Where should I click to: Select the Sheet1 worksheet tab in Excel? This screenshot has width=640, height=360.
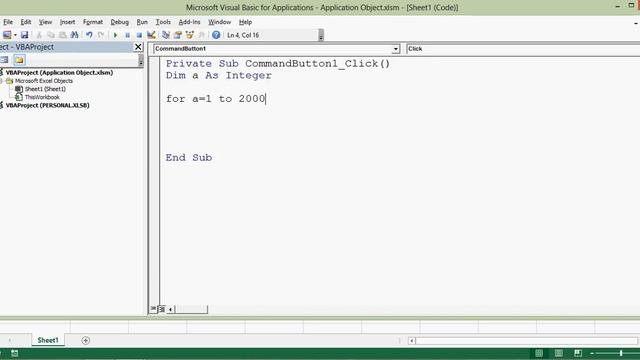pyautogui.click(x=48, y=340)
